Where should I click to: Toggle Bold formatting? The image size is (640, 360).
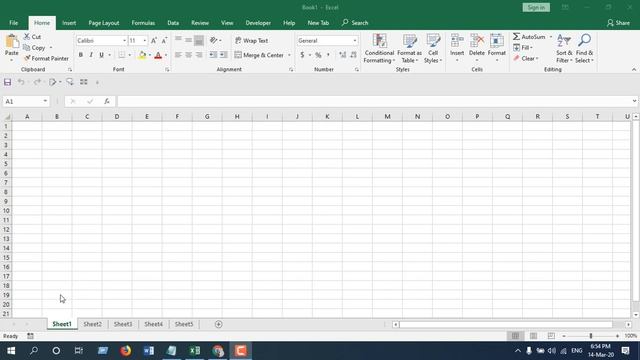pos(80,55)
